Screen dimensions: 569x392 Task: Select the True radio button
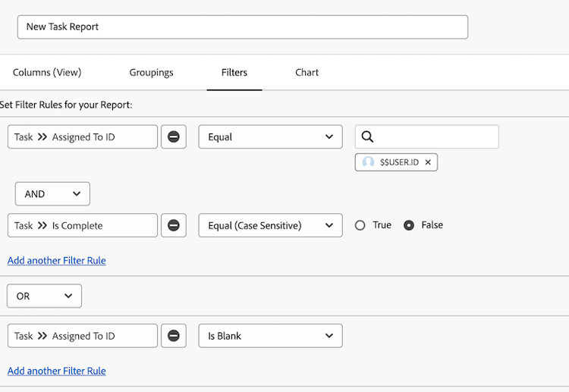tap(360, 225)
